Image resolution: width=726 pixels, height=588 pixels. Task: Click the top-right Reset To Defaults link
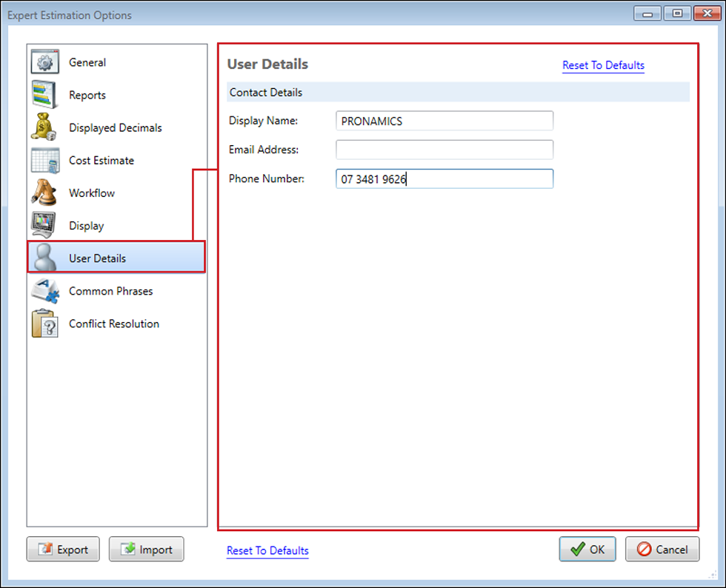[x=603, y=65]
